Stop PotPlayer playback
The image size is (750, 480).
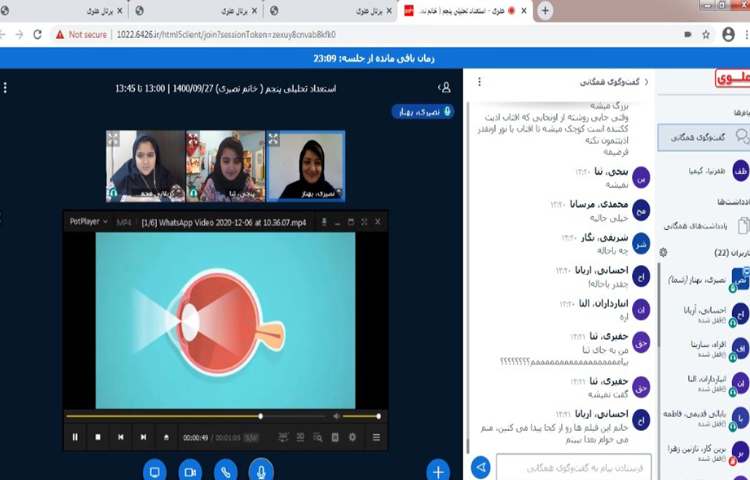pyautogui.click(x=98, y=437)
